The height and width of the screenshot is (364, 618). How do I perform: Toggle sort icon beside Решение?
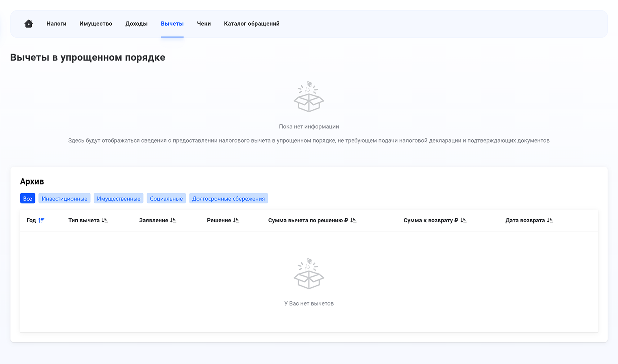(236, 220)
